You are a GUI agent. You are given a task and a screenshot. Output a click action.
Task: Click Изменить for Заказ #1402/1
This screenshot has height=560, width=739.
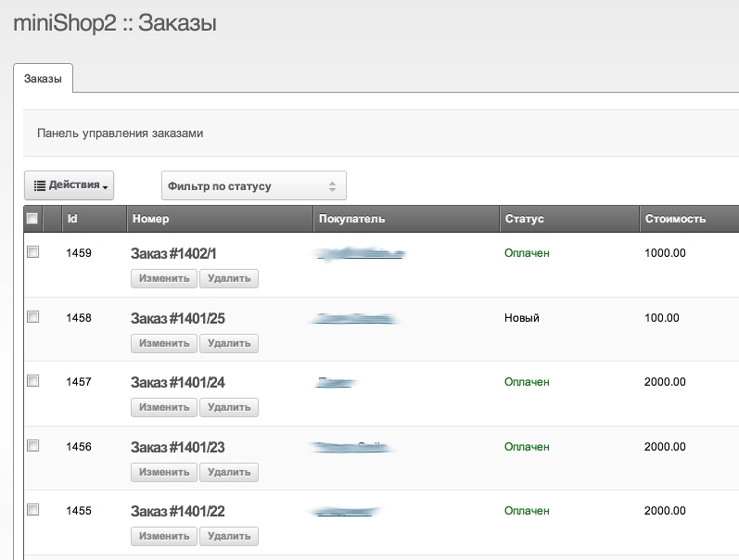[x=164, y=278]
